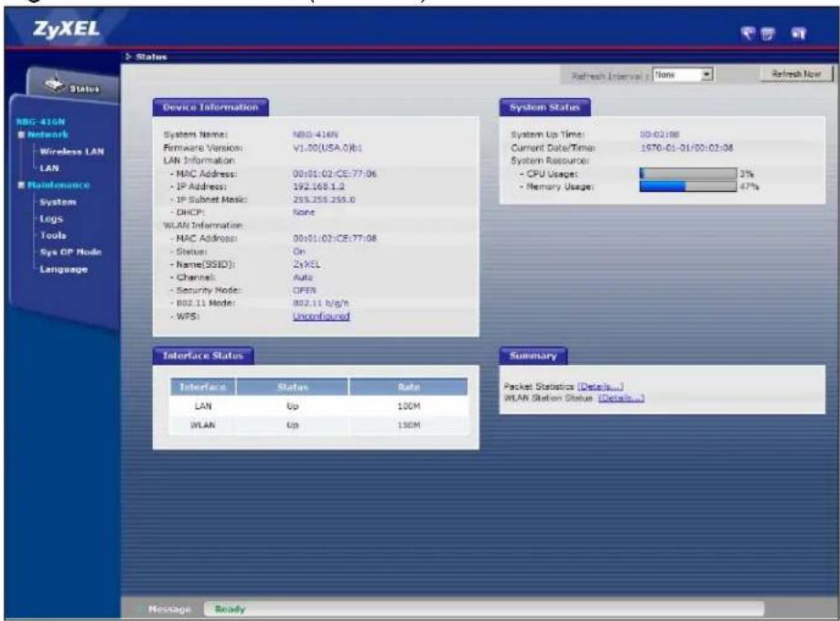Click the subnet mask 255.255.255.0

coord(324,199)
